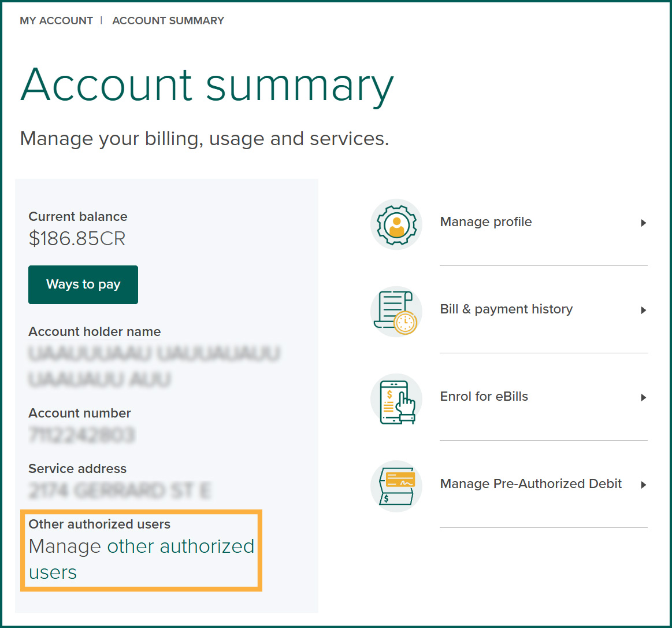Expand the Enrol for eBills arrow

coord(643,398)
